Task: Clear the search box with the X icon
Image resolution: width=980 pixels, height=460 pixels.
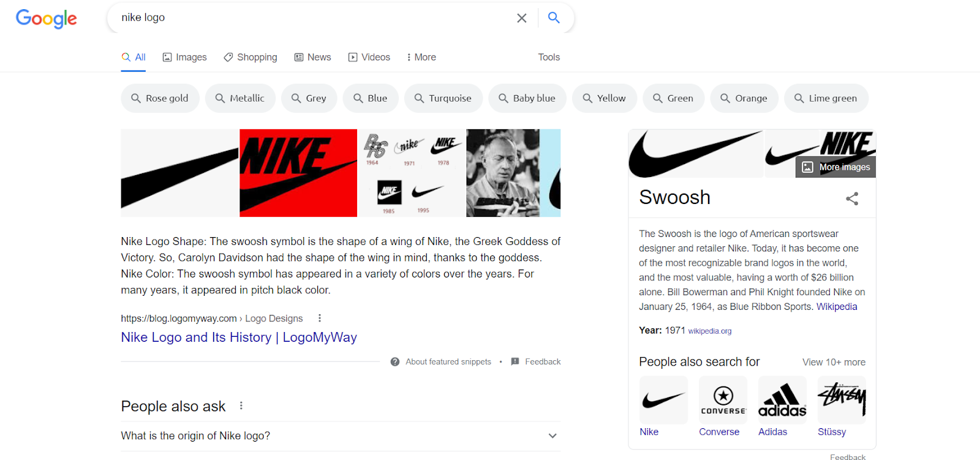Action: pos(522,18)
